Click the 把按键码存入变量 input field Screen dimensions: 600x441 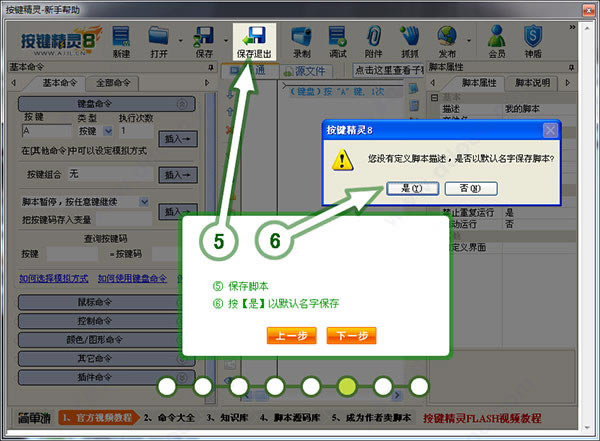tap(124, 220)
